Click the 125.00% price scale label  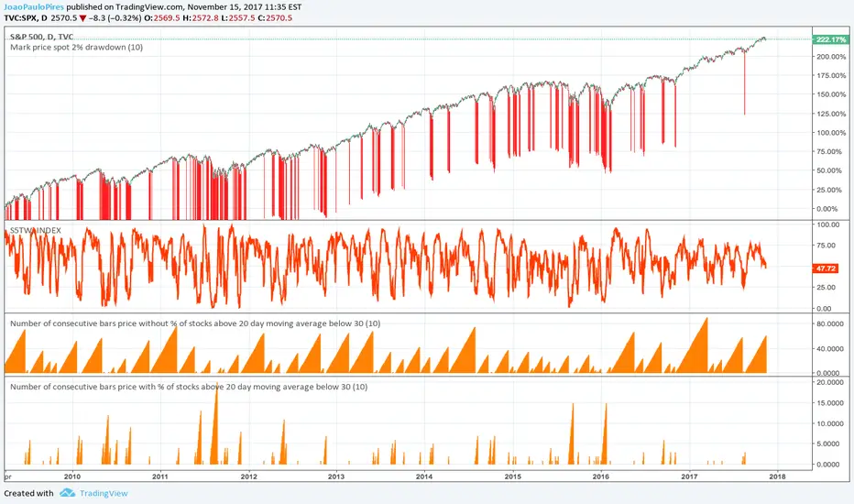(x=831, y=114)
